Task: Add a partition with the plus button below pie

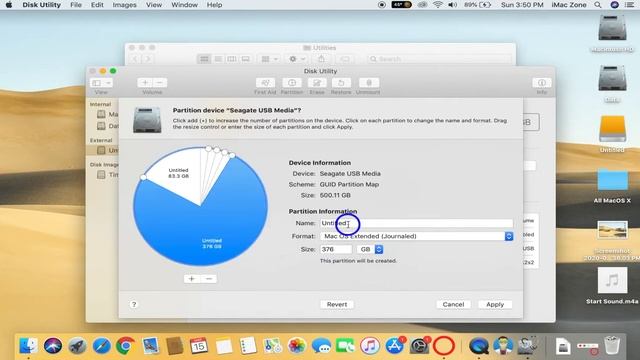Action: [x=192, y=279]
